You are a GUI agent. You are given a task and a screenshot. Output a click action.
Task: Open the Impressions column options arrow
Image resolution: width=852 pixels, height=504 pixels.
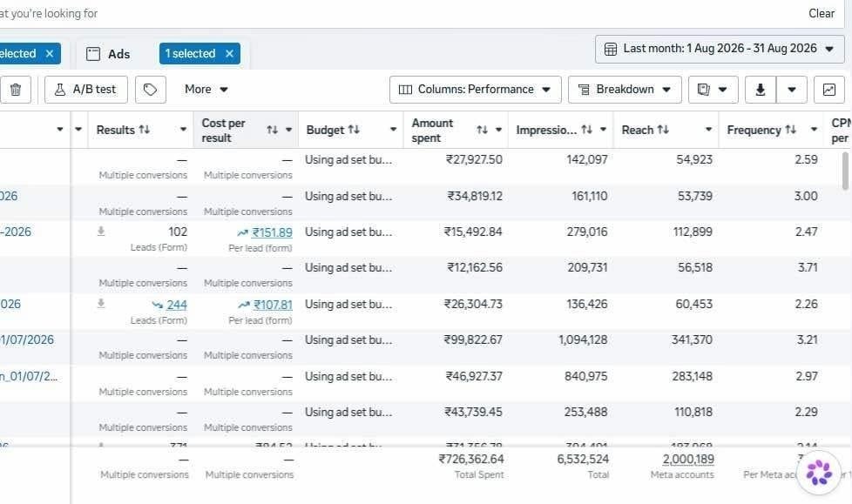coord(603,129)
